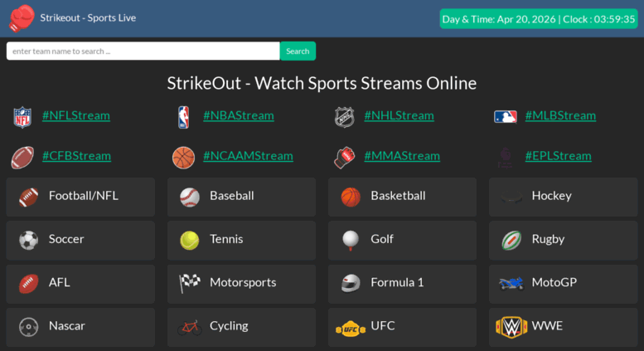Click the golf ball on tee icon
Image resolution: width=644 pixels, height=351 pixels.
pos(351,241)
